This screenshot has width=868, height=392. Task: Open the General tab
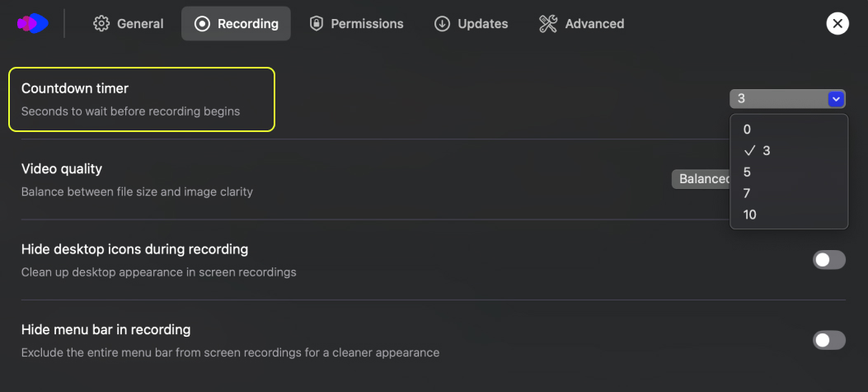pyautogui.click(x=129, y=24)
